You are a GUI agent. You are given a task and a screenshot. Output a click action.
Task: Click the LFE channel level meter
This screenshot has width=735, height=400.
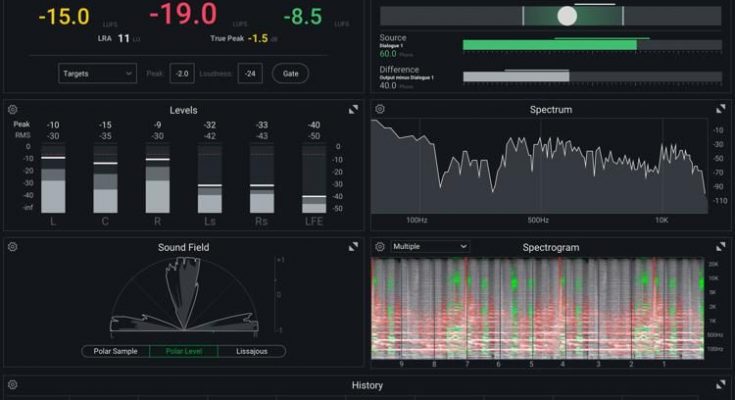314,178
